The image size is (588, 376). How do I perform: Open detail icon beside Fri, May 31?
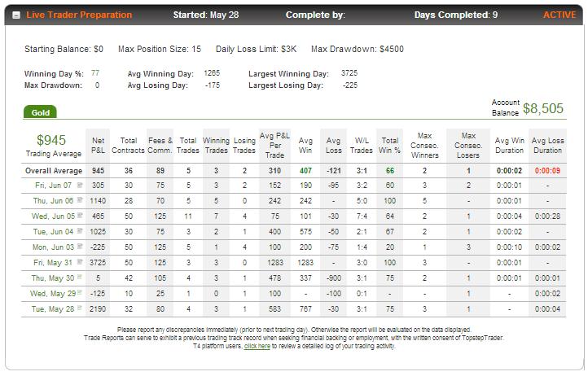pos(80,262)
